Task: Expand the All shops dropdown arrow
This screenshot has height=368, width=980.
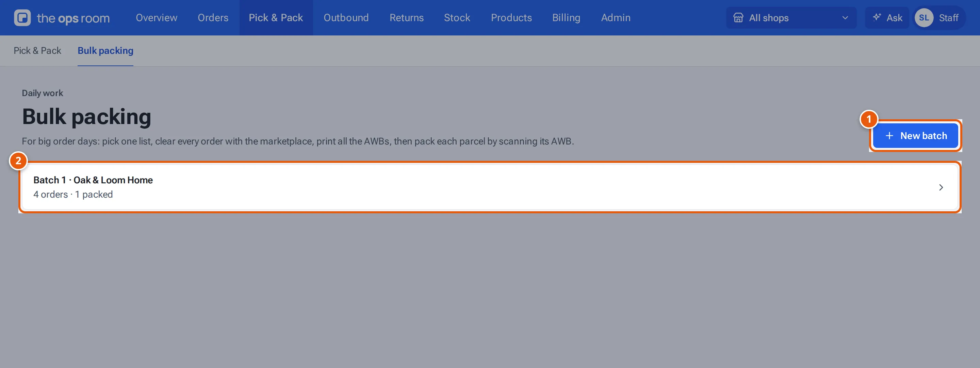Action: [845, 17]
